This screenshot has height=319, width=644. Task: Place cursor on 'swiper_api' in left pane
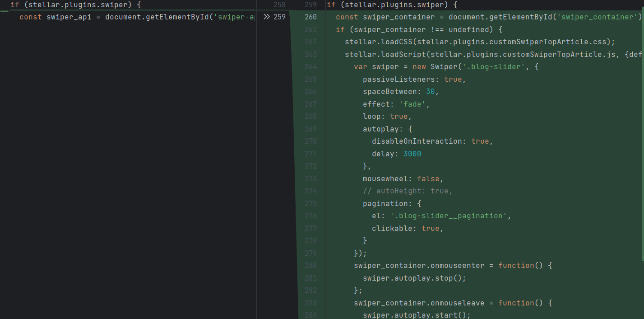pos(69,17)
